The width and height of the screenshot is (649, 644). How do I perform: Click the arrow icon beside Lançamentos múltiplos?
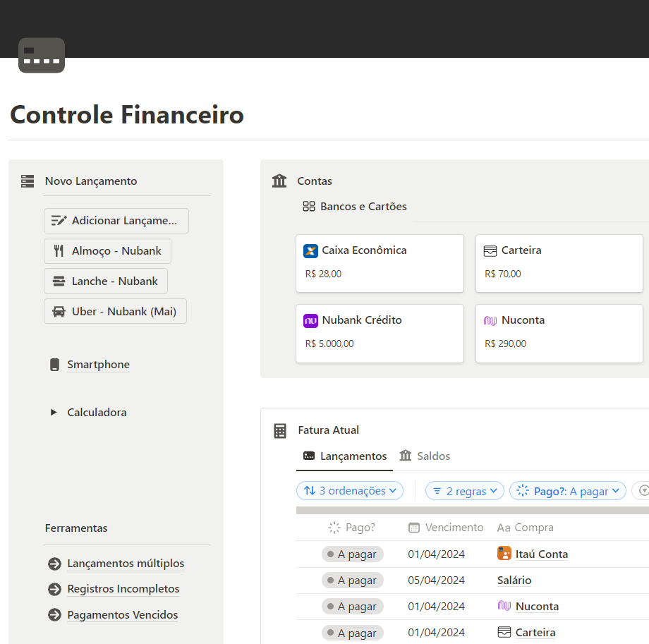(54, 564)
